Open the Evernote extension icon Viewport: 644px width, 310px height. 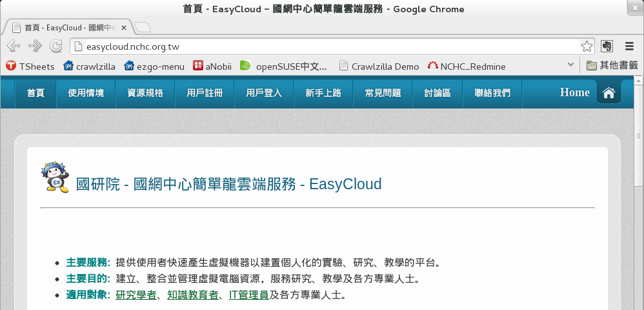607,46
